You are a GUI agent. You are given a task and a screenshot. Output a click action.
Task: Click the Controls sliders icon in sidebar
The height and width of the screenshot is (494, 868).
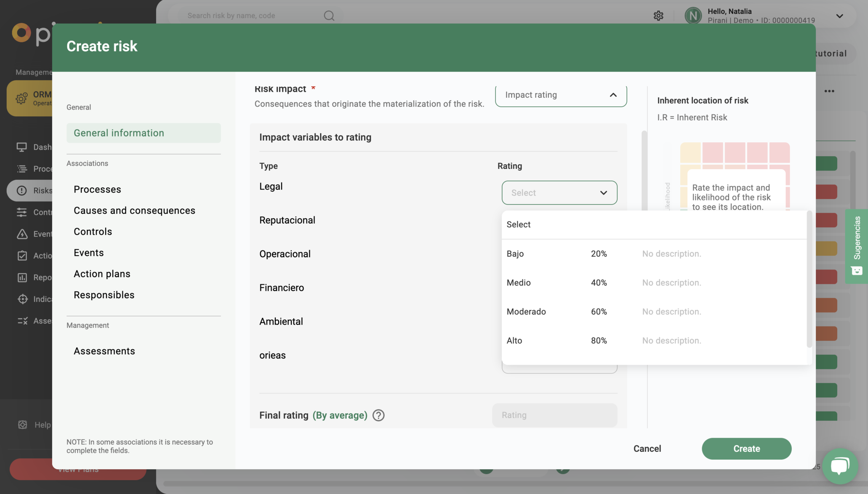[x=22, y=212]
